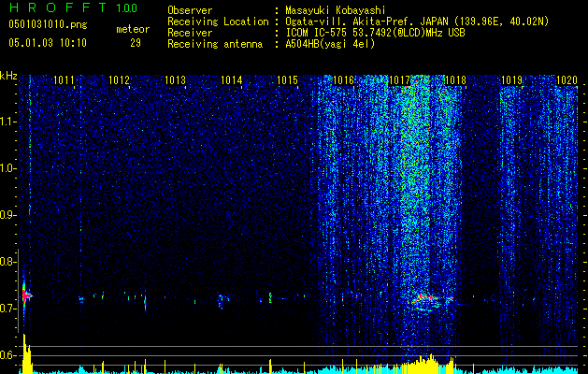Click the tall yellow power peak at far left
588x374 pixels.
tap(26, 353)
